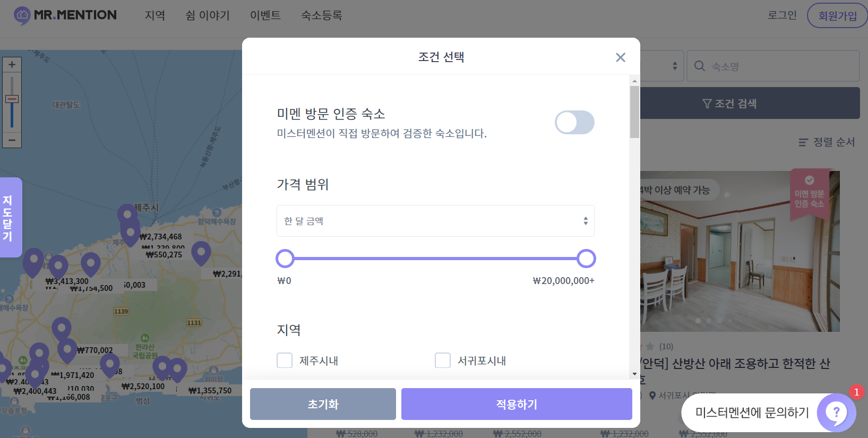868x438 pixels.
Task: Click the red notification badge on chat
Action: 856,392
